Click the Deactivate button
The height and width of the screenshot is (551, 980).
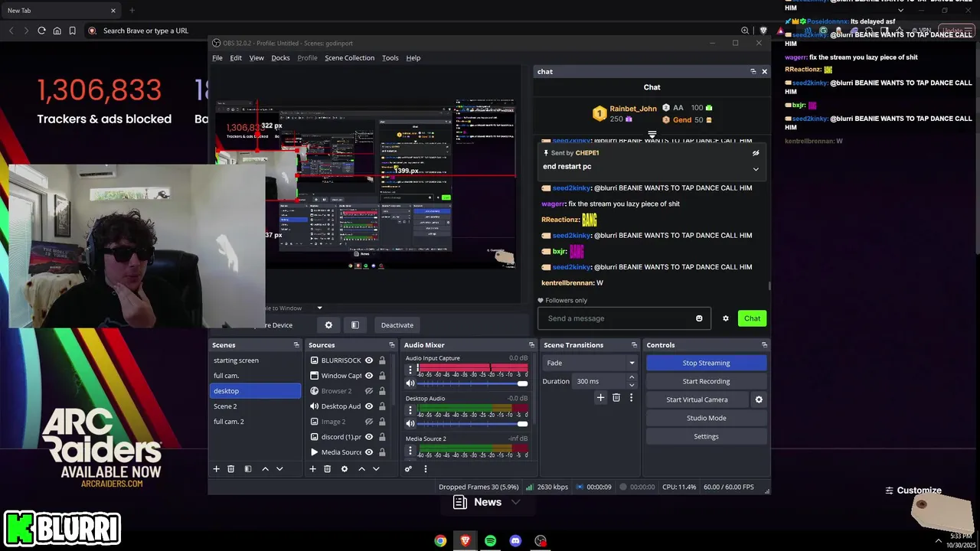pos(397,325)
